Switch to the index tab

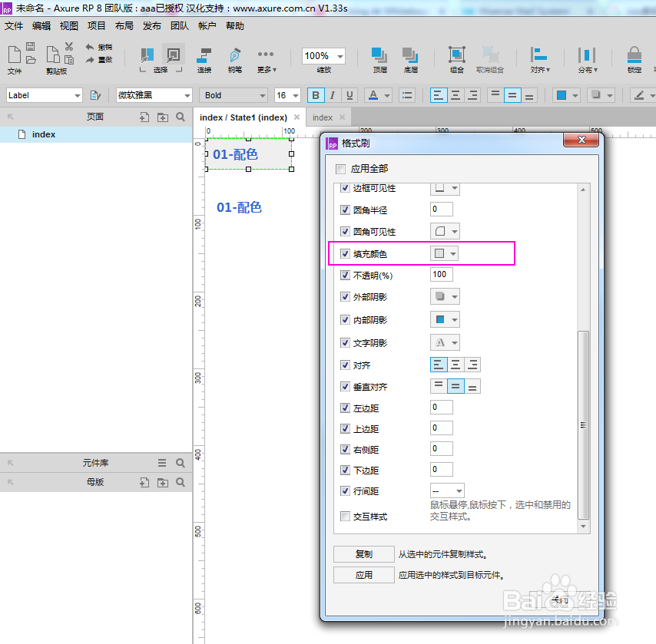323,117
